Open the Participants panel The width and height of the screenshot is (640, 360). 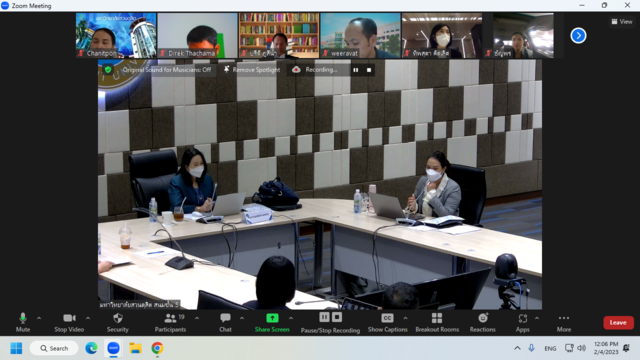170,322
